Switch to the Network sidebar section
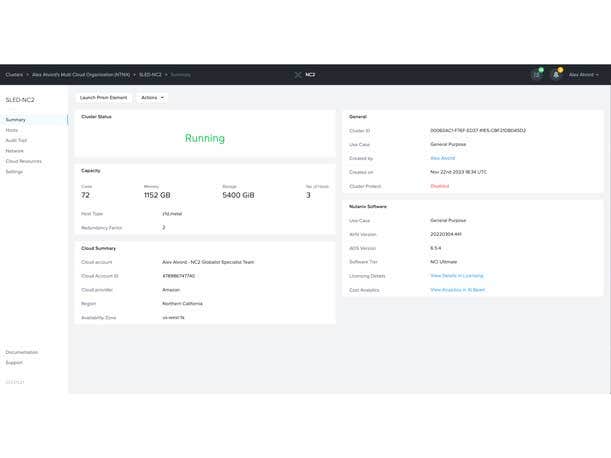This screenshot has height=458, width=611. coord(15,151)
